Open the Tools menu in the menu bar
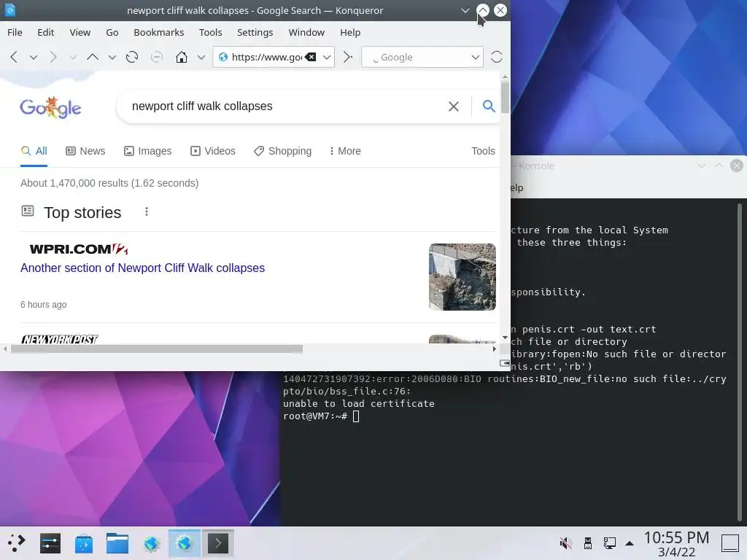This screenshot has width=747, height=560. pyautogui.click(x=211, y=32)
